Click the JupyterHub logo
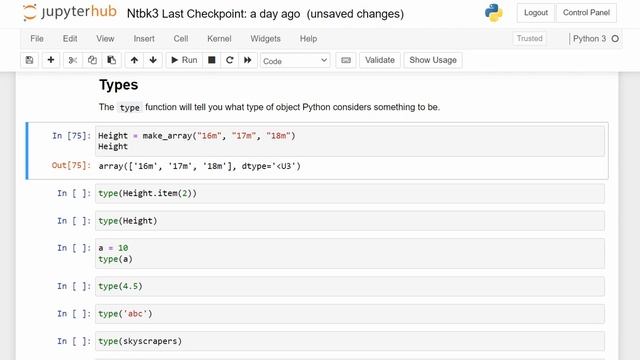This screenshot has width=640, height=360. click(70, 12)
